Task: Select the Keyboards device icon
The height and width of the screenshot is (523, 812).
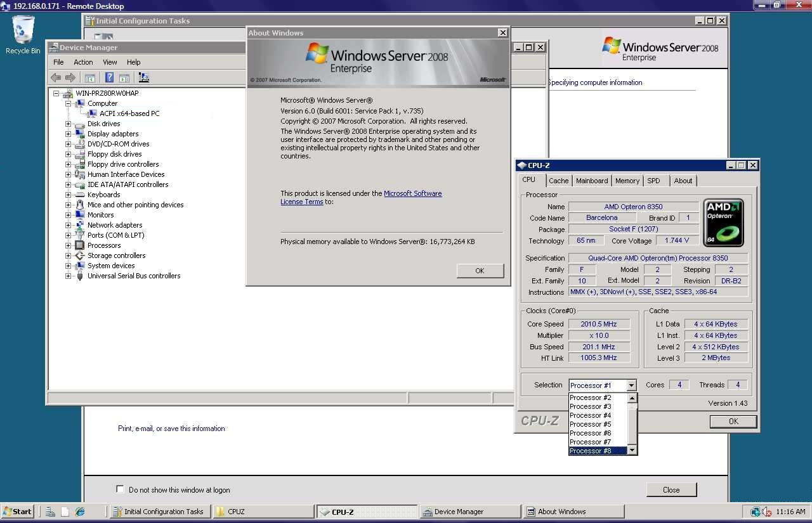Action: click(x=80, y=195)
